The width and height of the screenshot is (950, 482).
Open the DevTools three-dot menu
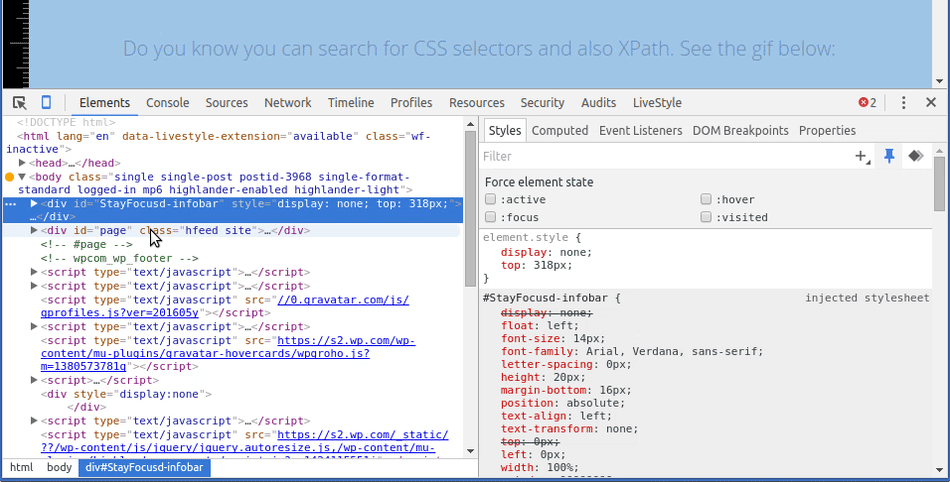coord(903,103)
